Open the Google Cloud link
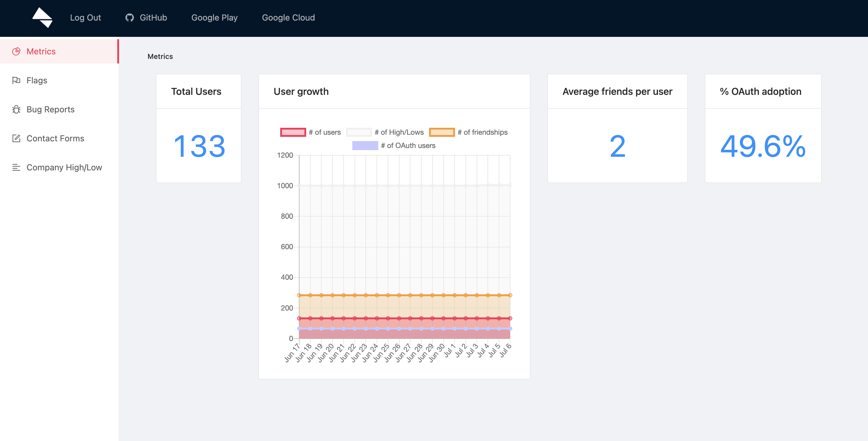Image resolution: width=868 pixels, height=441 pixels. point(288,18)
